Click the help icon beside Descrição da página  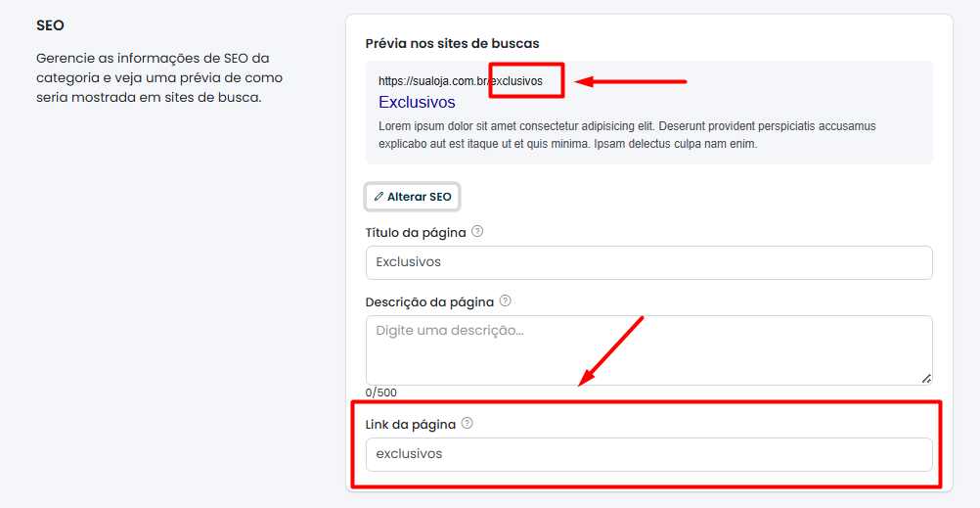click(x=505, y=301)
